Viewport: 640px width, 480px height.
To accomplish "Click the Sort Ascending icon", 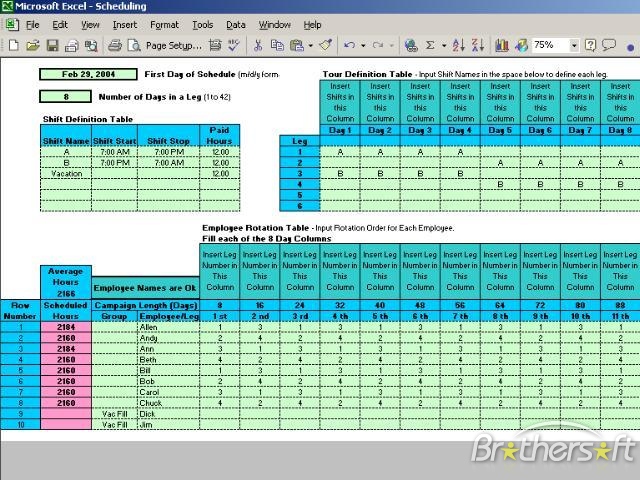I will click(459, 45).
